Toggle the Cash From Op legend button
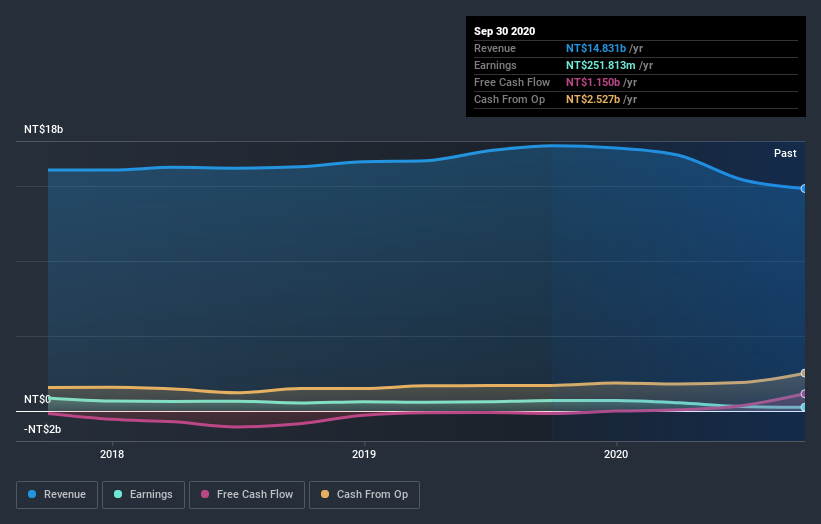Screen dimensions: 821x524 (364, 495)
